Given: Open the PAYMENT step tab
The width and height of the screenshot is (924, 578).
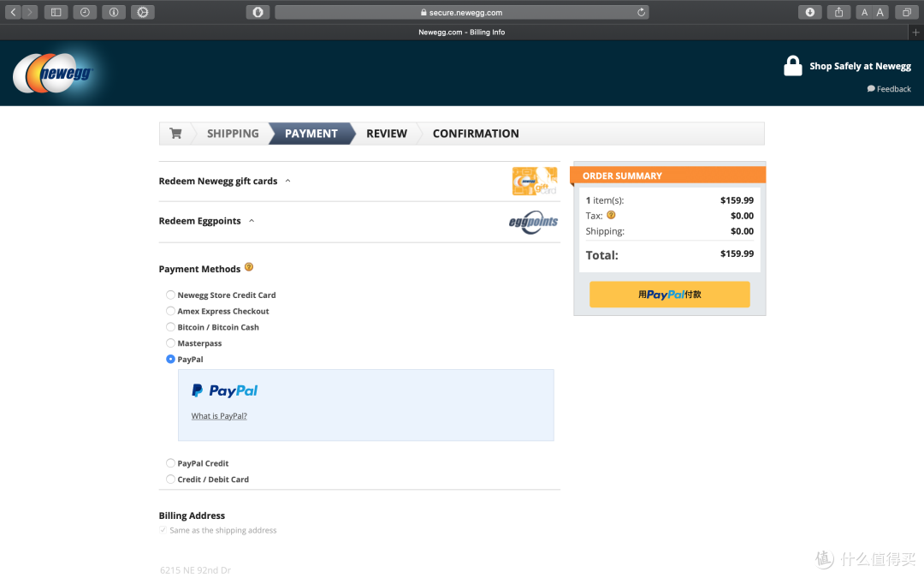Looking at the screenshot, I should pos(311,134).
